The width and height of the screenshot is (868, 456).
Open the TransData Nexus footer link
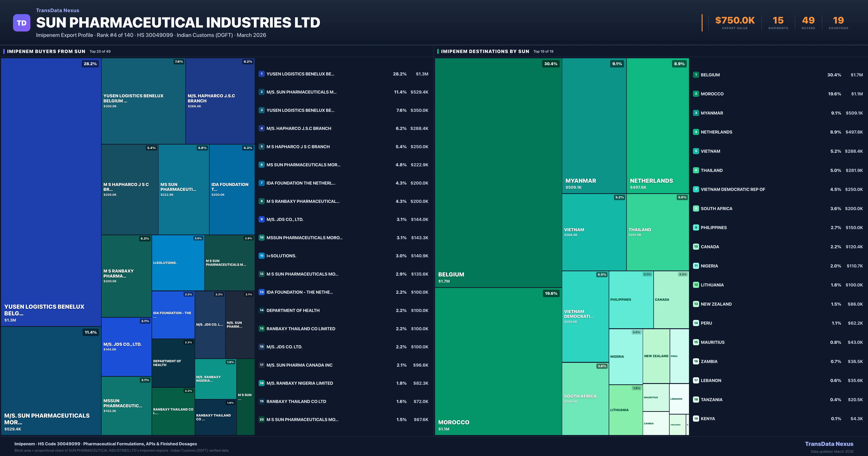pyautogui.click(x=829, y=444)
